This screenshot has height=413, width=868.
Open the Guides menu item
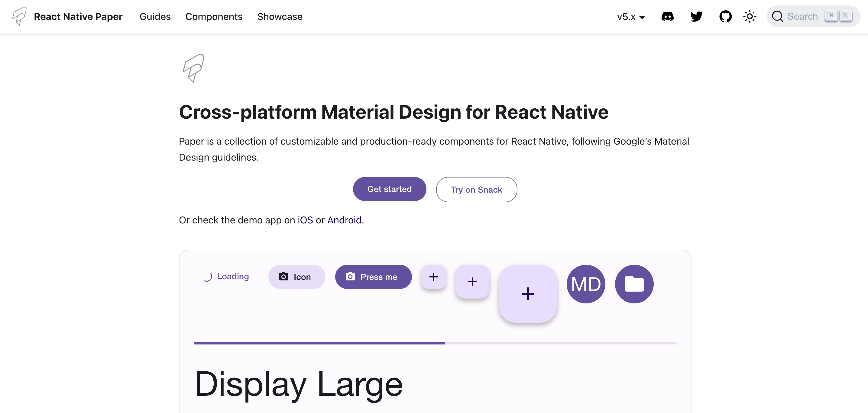155,17
